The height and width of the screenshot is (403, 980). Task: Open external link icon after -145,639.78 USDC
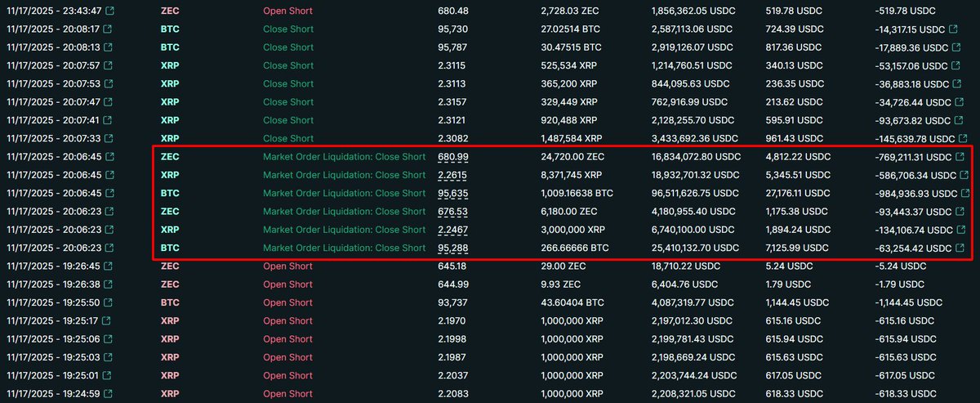click(x=963, y=139)
